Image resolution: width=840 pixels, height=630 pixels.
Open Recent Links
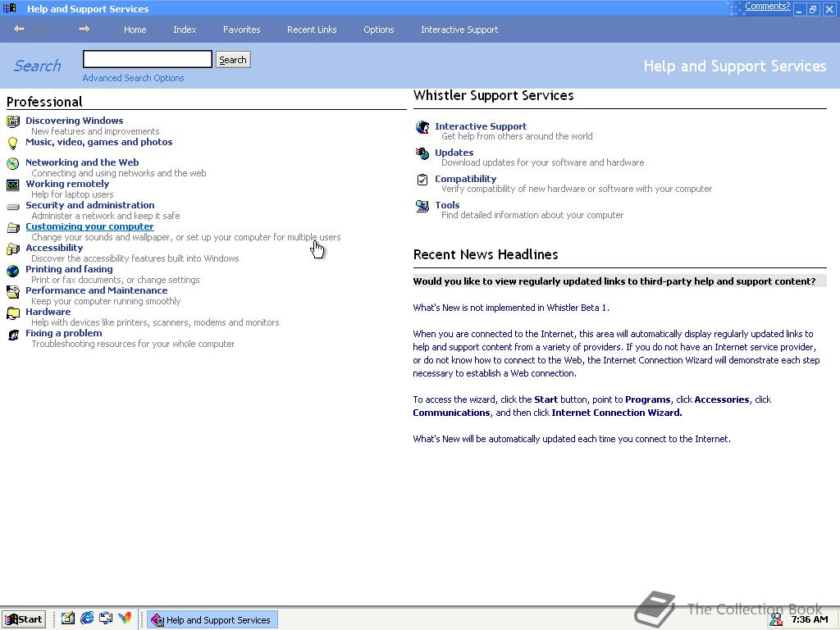[312, 30]
